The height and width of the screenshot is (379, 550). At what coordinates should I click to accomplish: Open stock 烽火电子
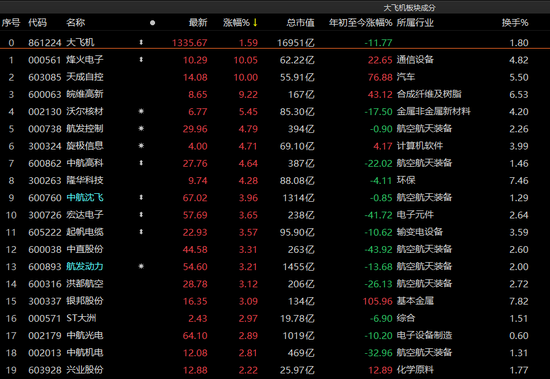[85, 60]
